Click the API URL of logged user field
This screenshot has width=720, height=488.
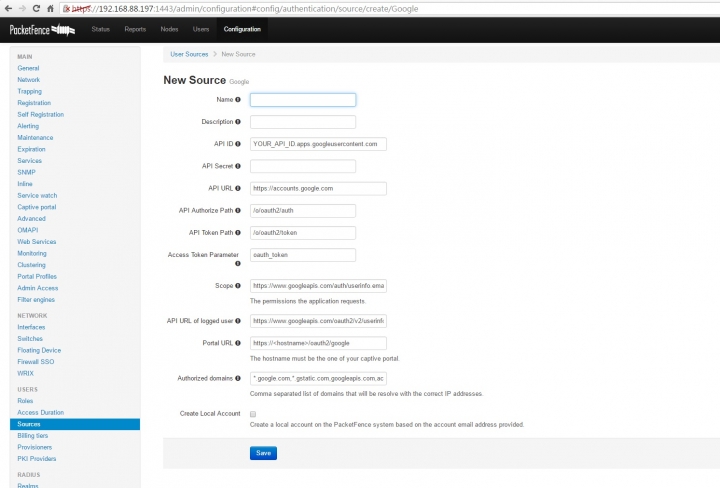pyautogui.click(x=318, y=321)
